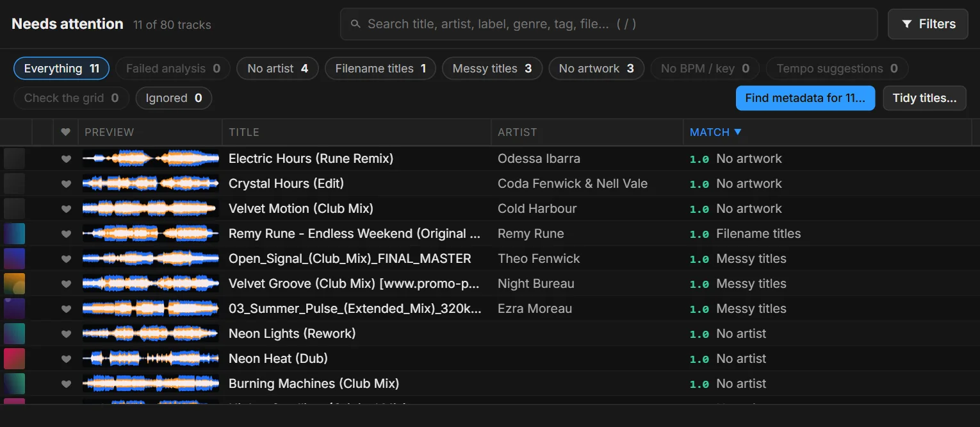Favorite the Neon Lights (Rework) track
Screen dimensions: 980x427
coord(66,334)
